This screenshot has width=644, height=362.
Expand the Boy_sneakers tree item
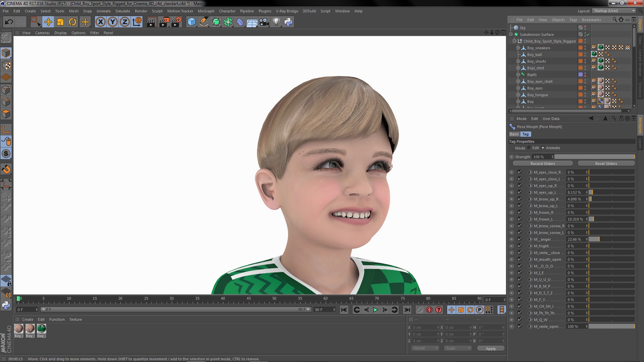(x=518, y=48)
